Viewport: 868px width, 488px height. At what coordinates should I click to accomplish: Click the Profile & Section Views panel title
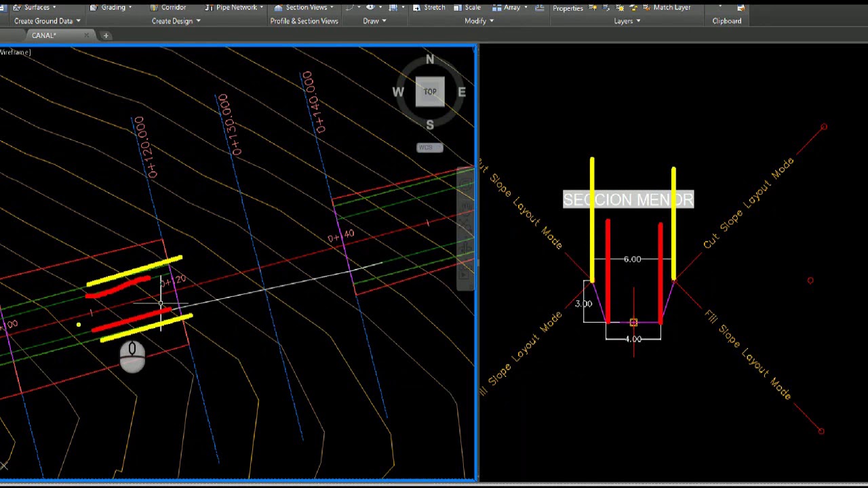pyautogui.click(x=304, y=21)
